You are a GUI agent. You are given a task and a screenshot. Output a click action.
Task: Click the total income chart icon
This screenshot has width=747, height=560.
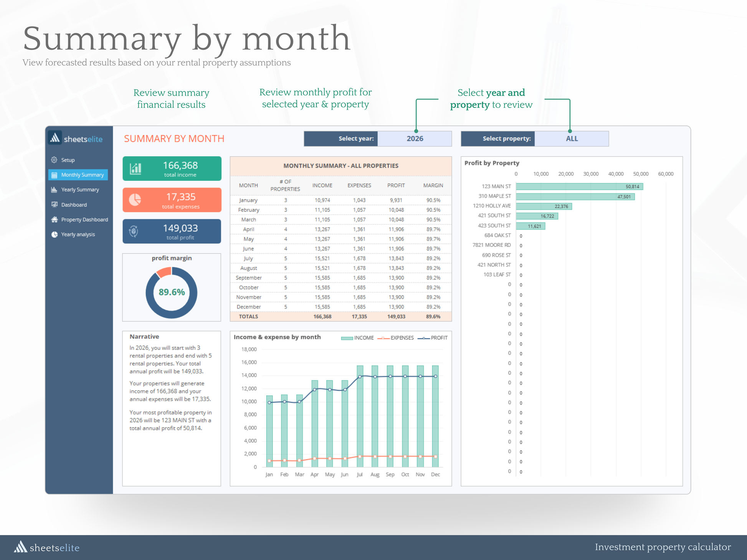pyautogui.click(x=136, y=168)
